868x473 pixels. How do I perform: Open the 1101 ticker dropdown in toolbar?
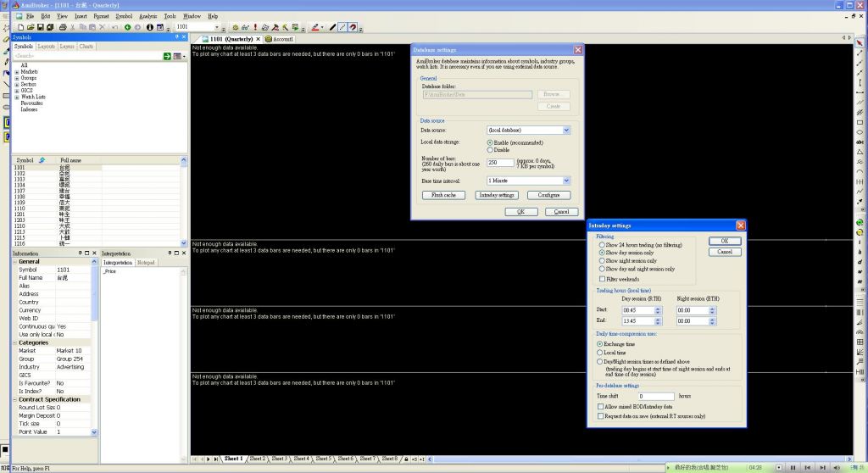coord(217,27)
